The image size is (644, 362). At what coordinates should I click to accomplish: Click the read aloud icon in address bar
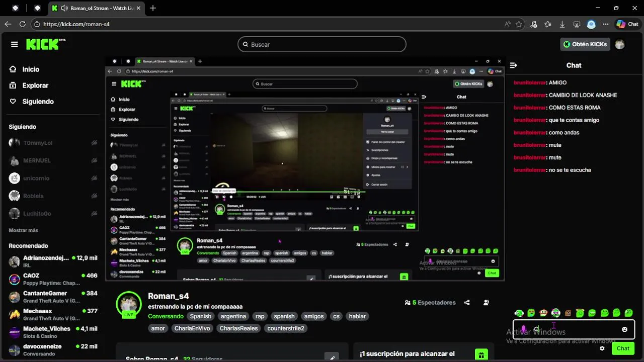click(x=508, y=24)
